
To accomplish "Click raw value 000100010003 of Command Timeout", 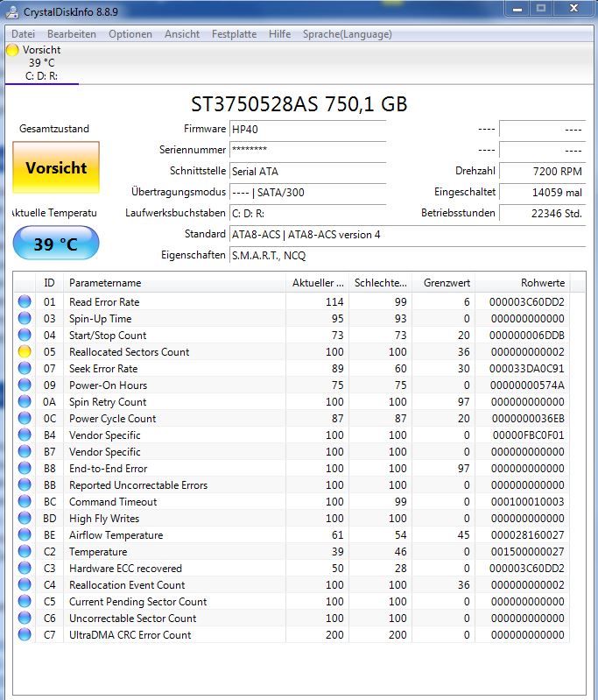I will 527,501.
